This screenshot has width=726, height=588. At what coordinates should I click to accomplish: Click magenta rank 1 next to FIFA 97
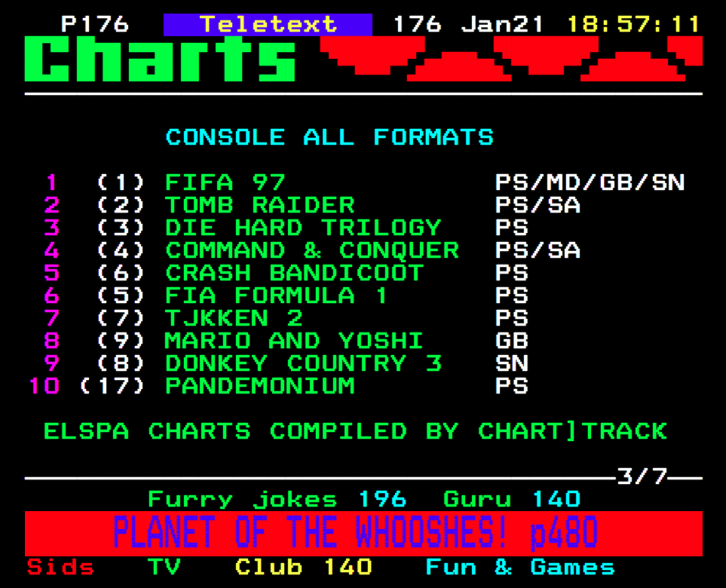click(52, 182)
